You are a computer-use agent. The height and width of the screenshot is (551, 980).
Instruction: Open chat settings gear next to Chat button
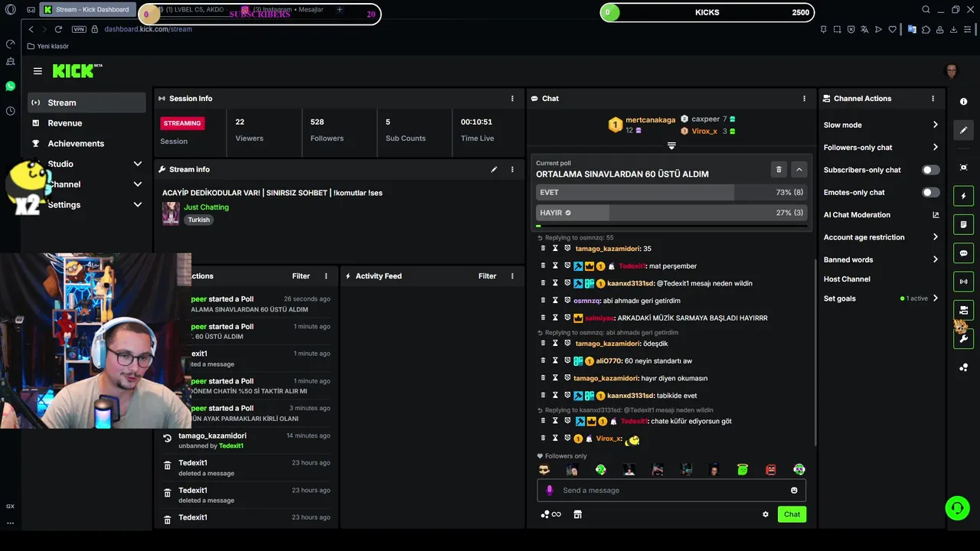point(765,514)
